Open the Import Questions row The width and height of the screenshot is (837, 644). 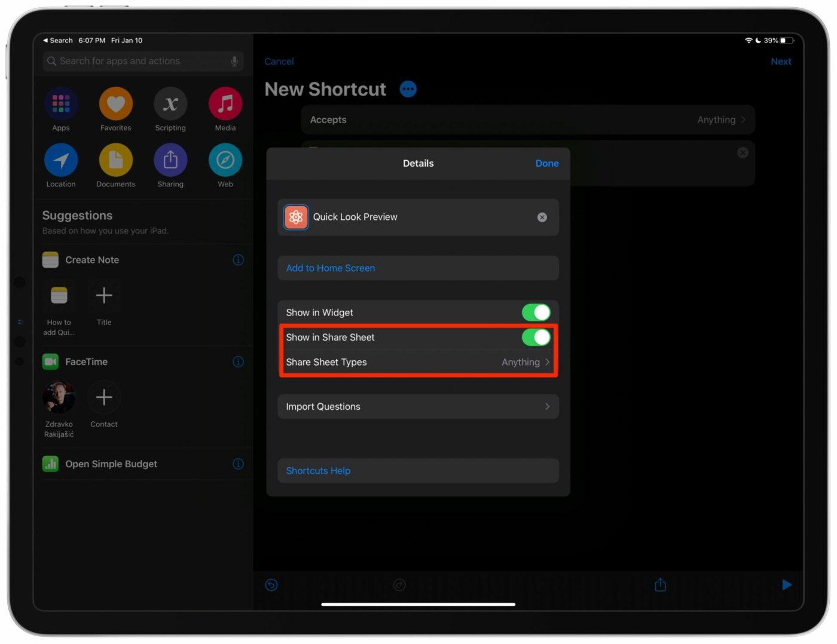tap(418, 406)
